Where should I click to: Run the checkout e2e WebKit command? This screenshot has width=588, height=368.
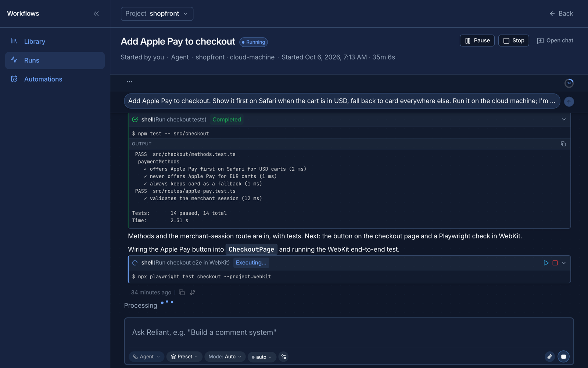click(546, 263)
